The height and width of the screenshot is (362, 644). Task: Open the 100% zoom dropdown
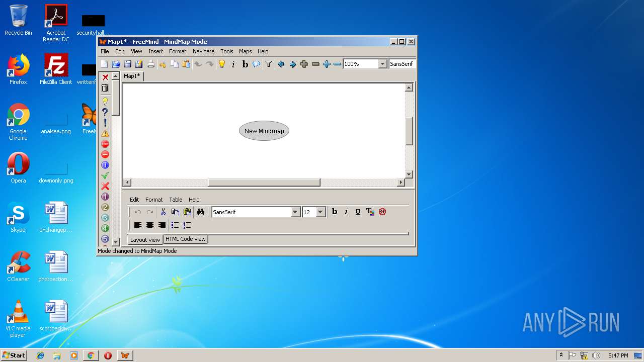[382, 64]
